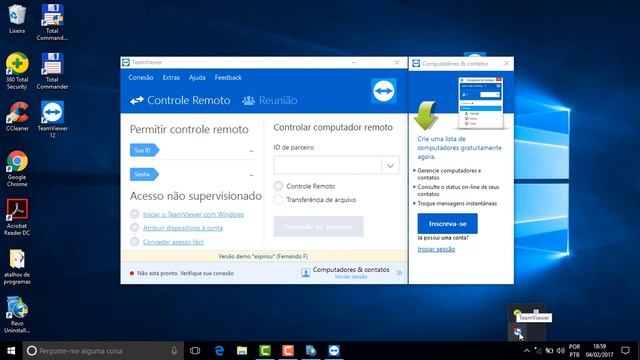Click the Não está pronto status message

coord(185,273)
